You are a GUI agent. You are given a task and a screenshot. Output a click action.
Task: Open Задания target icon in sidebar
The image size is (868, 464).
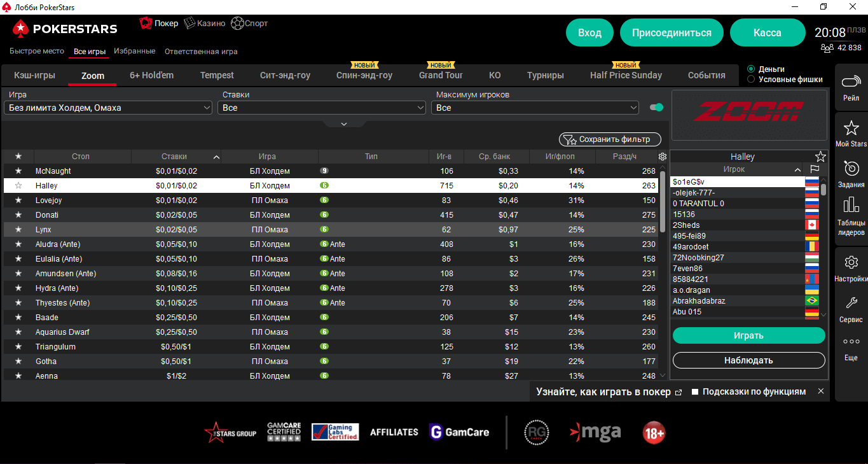[x=851, y=169]
